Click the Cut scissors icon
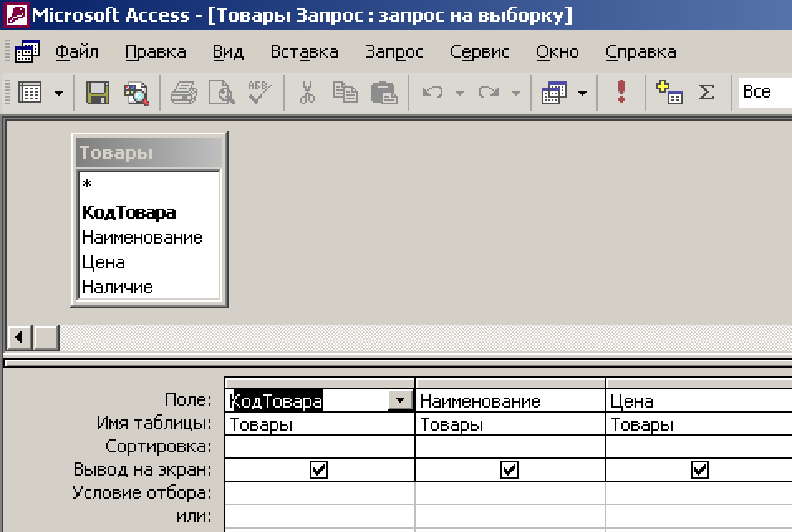 (307, 93)
